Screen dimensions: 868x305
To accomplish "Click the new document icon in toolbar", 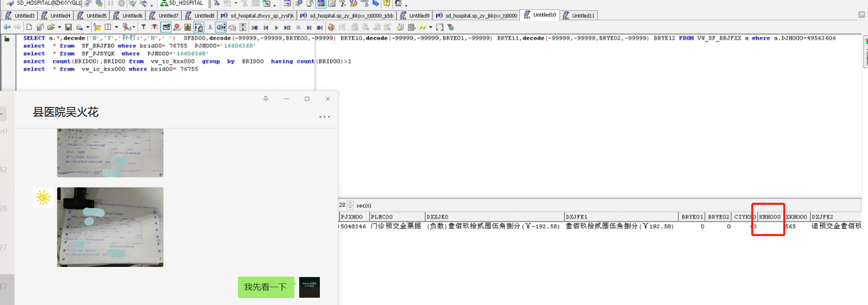I will tap(29, 27).
